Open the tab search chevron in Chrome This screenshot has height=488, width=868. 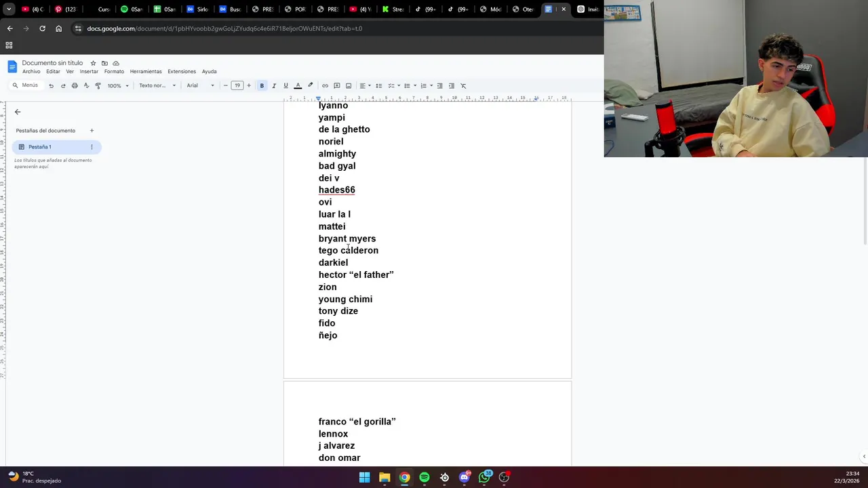click(9, 9)
